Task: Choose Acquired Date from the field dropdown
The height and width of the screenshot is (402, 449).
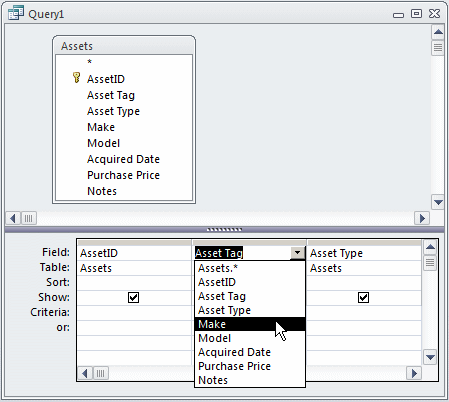Action: tap(250, 352)
